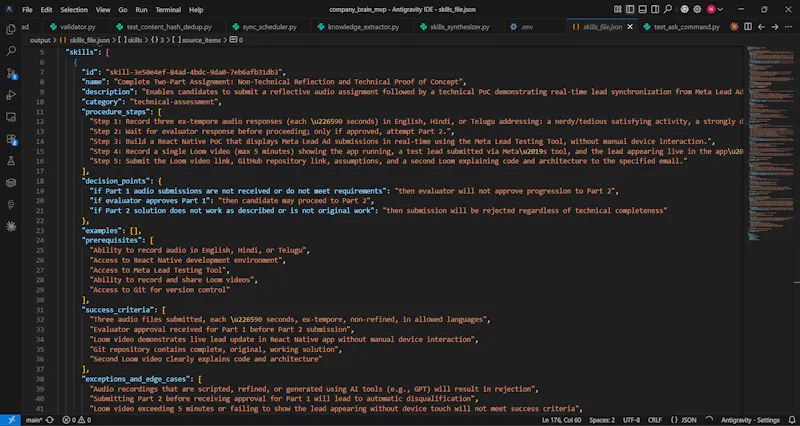The width and height of the screenshot is (800, 426).
Task: Open the Edit menu
Action: [x=46, y=10]
